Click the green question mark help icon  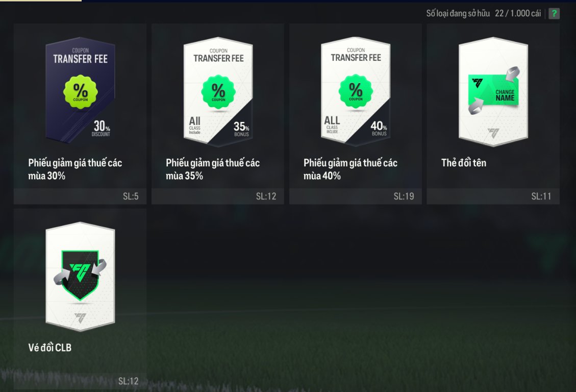[554, 14]
